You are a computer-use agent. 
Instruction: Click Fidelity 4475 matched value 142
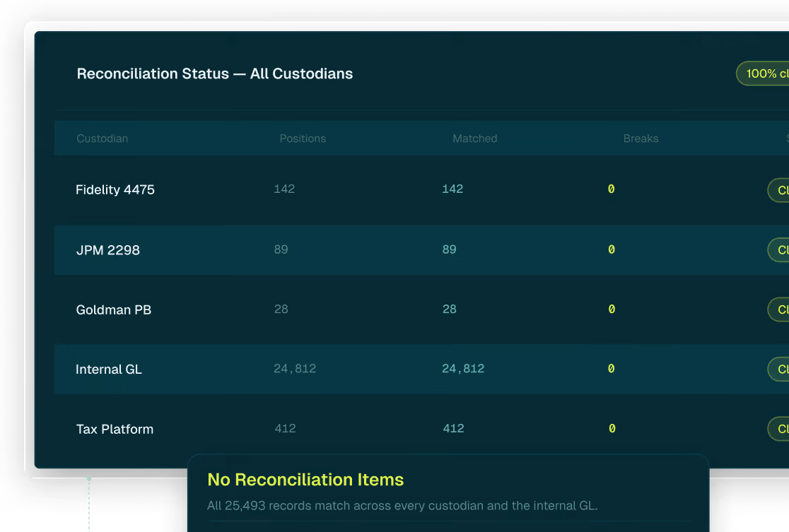tap(452, 189)
